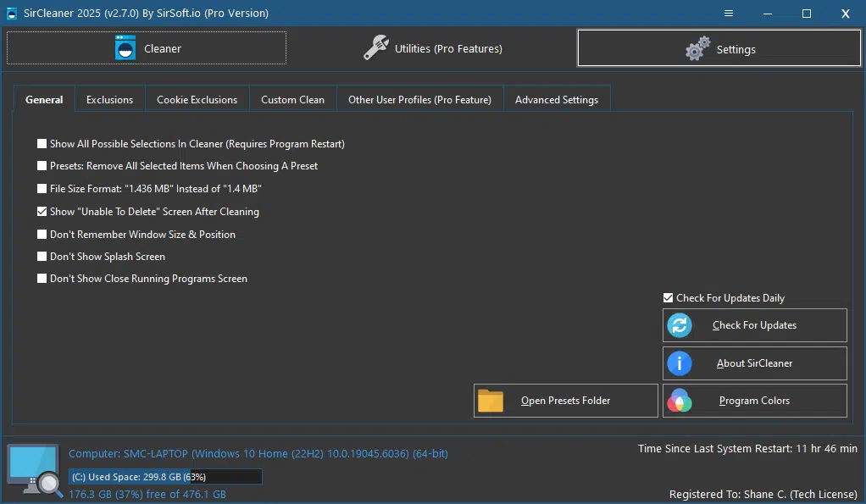Screen dimensions: 866x504
Task: Enable Show All Possible Selections In Cleaner
Action: 42,143
